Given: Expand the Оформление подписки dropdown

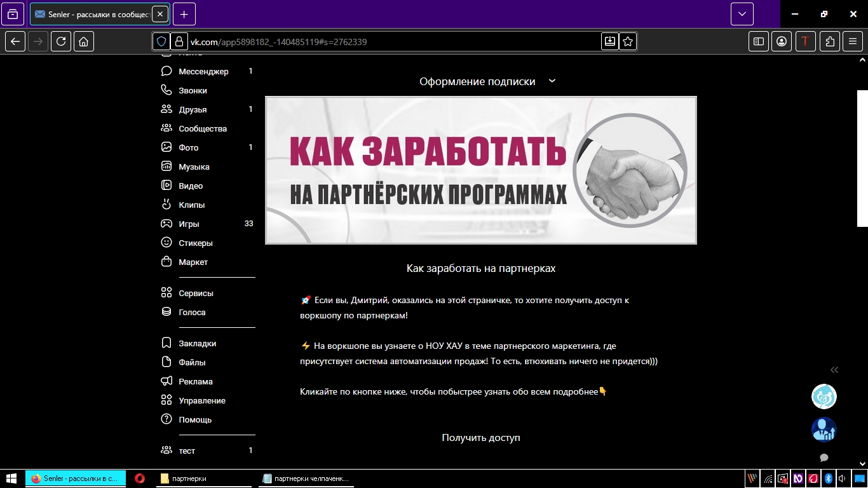Looking at the screenshot, I should point(552,81).
